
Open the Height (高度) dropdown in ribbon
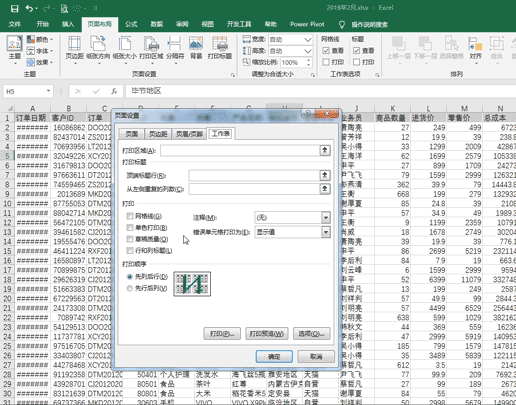click(x=308, y=51)
